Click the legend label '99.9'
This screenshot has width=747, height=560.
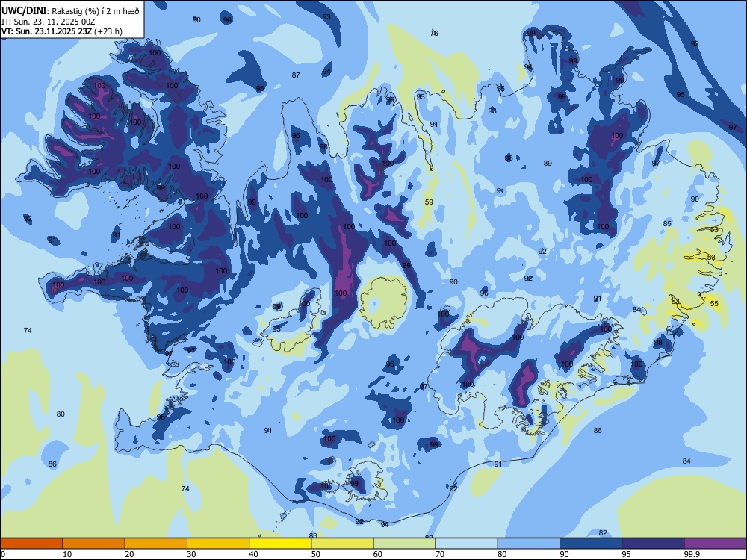[x=692, y=554]
